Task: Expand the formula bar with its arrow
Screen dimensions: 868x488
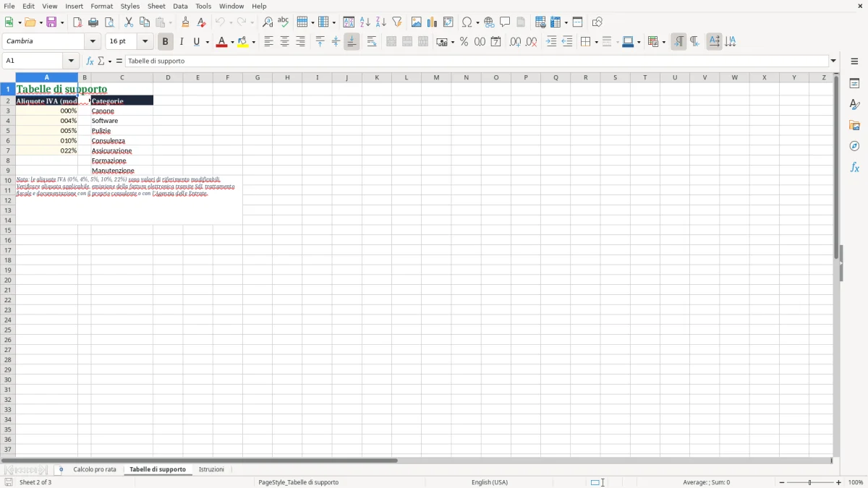Action: click(833, 61)
